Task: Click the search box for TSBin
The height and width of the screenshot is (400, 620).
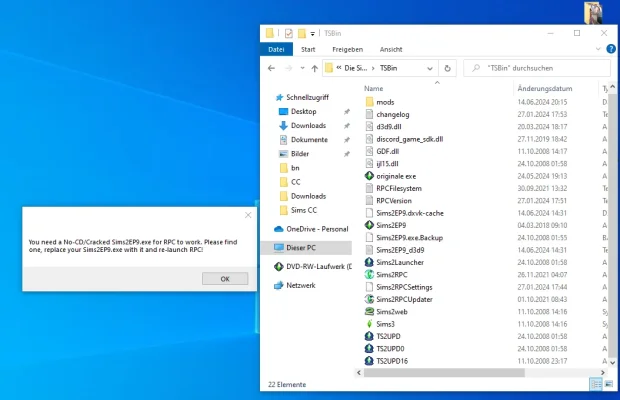Action: (x=537, y=68)
